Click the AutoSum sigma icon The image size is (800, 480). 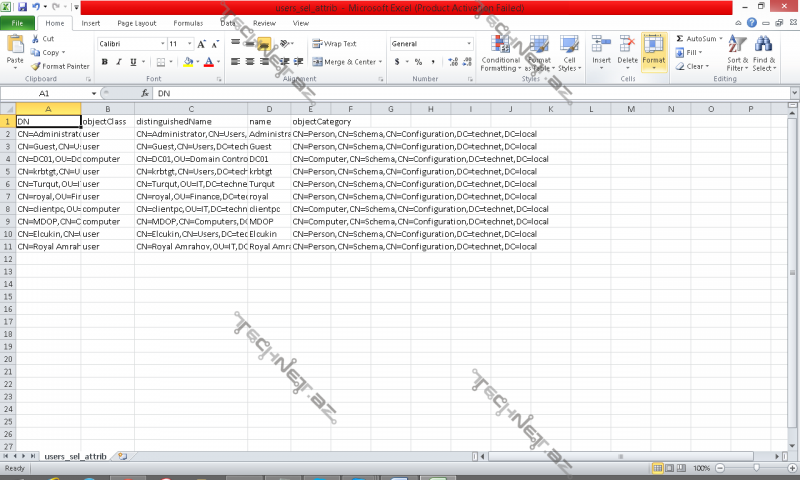[x=680, y=38]
